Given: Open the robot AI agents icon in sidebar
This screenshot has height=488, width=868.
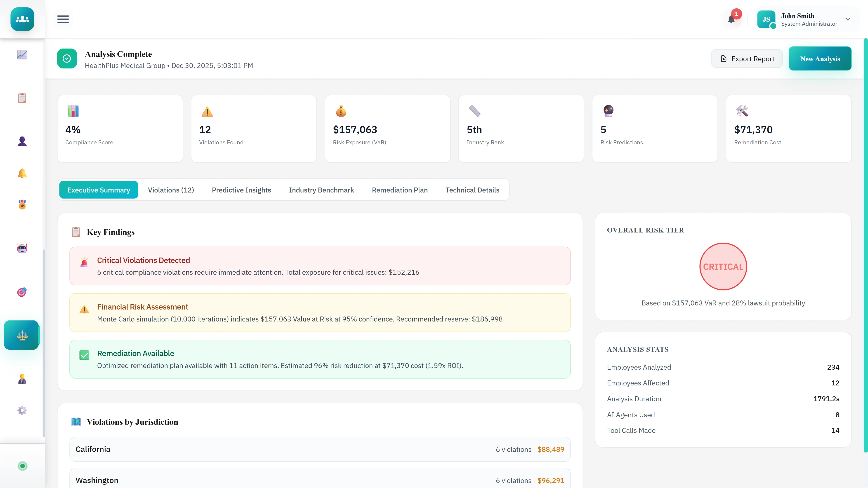Looking at the screenshot, I should [x=21, y=248].
